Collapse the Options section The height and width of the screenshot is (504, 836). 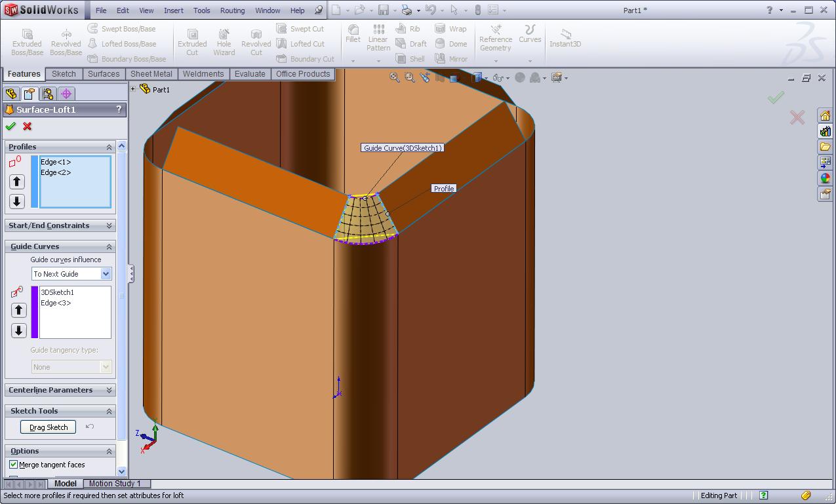109,451
